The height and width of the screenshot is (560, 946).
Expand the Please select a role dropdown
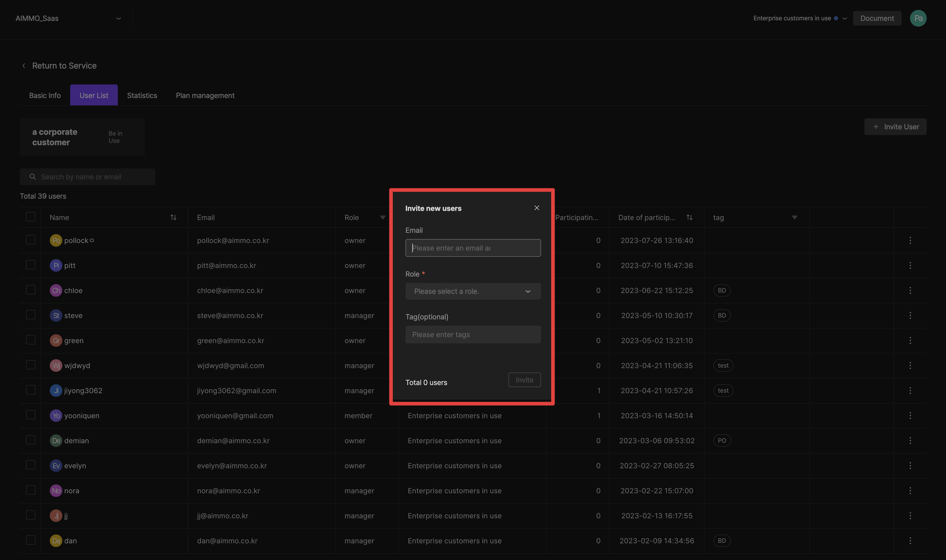tap(473, 291)
